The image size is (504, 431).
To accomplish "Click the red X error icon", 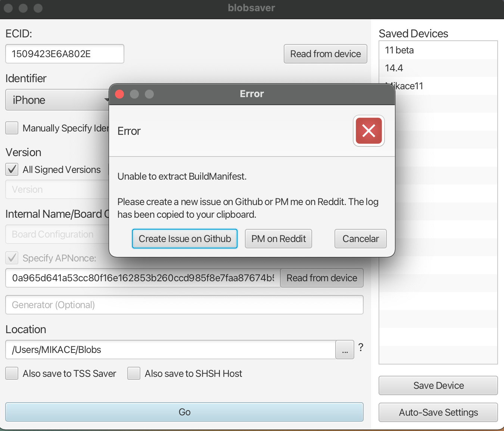I will pos(368,131).
